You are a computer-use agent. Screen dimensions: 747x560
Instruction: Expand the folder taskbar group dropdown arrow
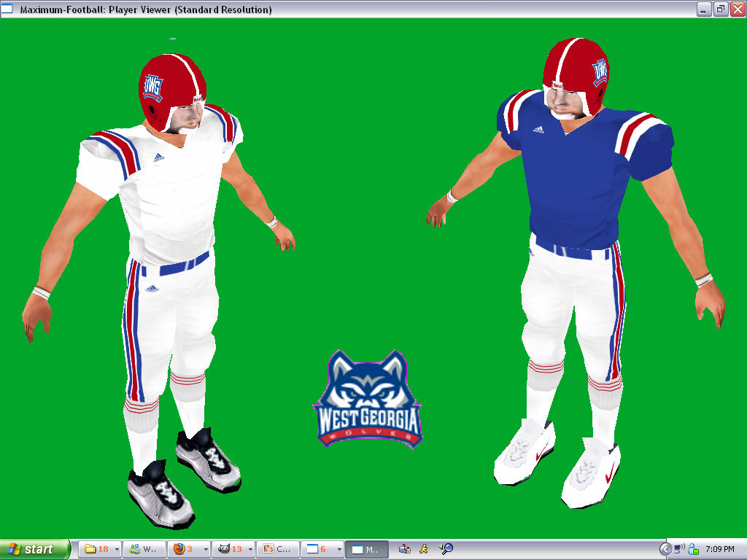coord(117,549)
